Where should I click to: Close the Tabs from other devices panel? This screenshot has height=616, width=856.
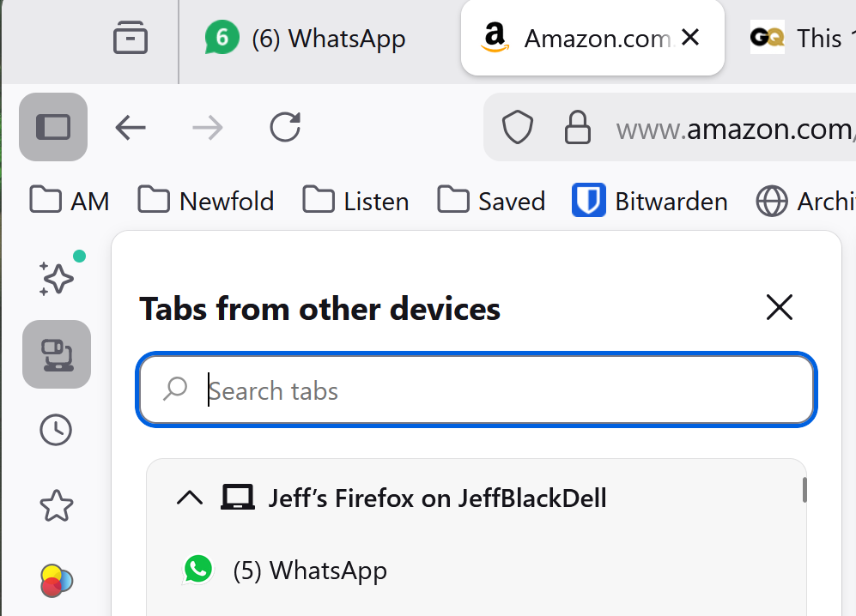point(779,307)
